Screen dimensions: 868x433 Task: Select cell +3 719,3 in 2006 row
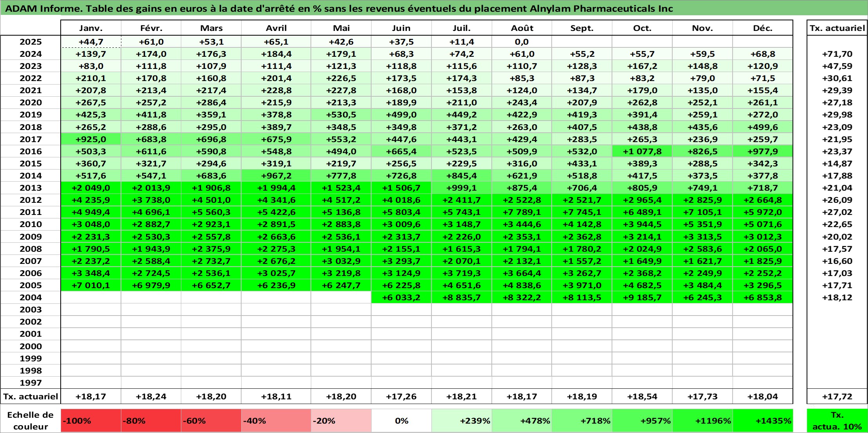[462, 273]
